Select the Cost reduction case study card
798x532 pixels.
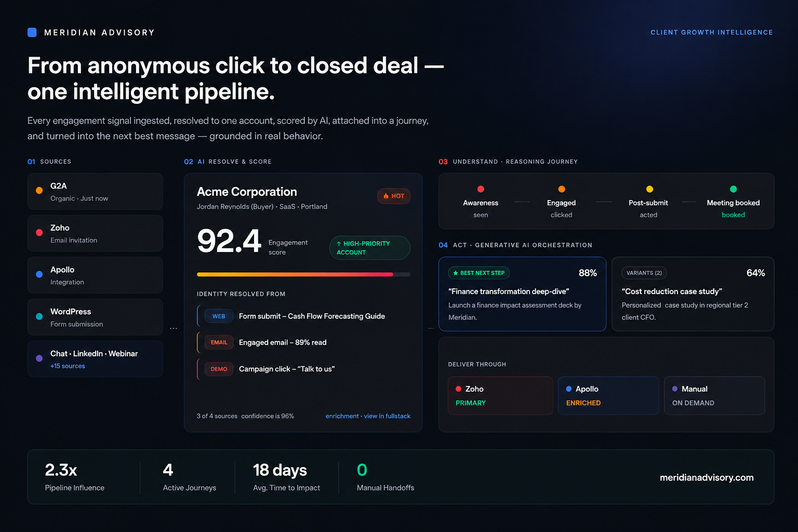point(693,294)
